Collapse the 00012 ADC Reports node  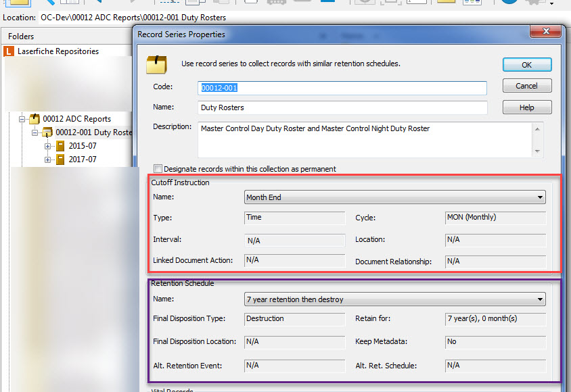(22, 119)
